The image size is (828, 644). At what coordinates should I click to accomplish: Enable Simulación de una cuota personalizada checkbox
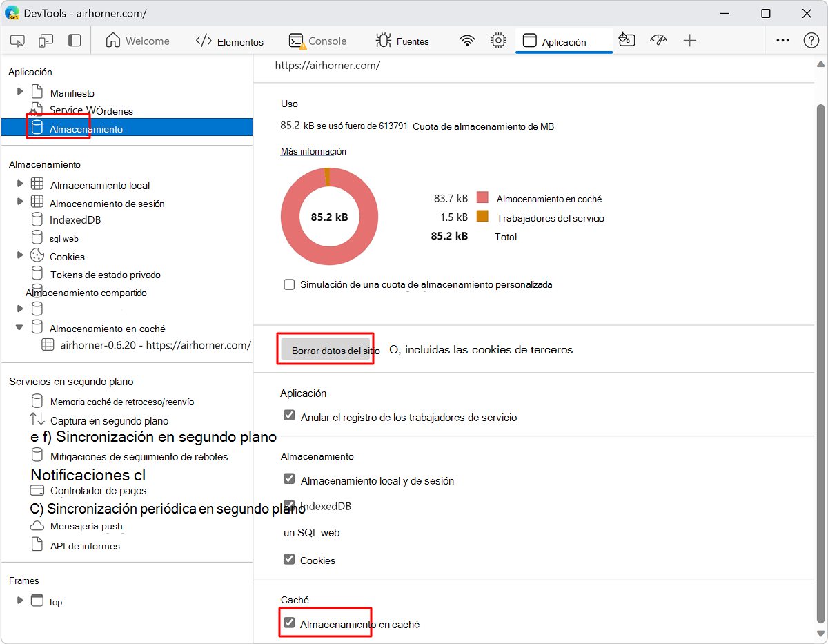(x=289, y=284)
